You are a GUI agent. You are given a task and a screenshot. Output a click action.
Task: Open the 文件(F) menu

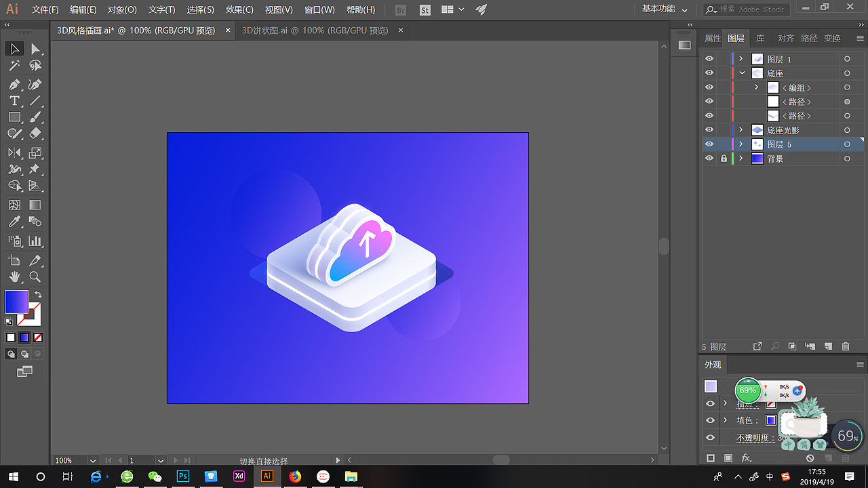pyautogui.click(x=45, y=9)
